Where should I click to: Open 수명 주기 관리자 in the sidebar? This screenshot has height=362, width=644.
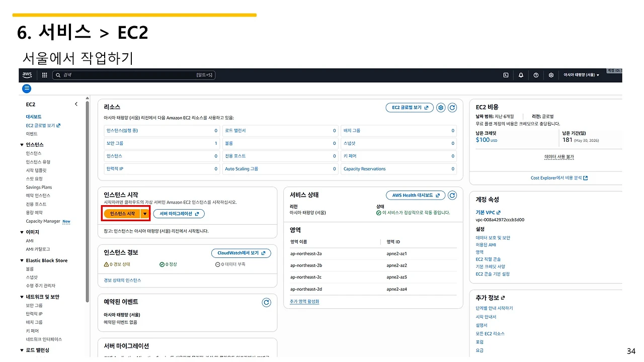point(41,286)
